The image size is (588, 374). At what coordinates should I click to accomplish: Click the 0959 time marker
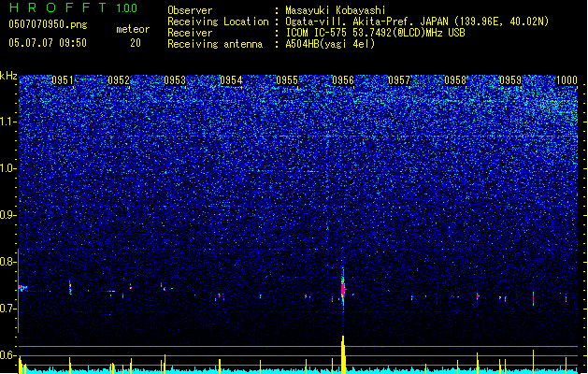510,80
